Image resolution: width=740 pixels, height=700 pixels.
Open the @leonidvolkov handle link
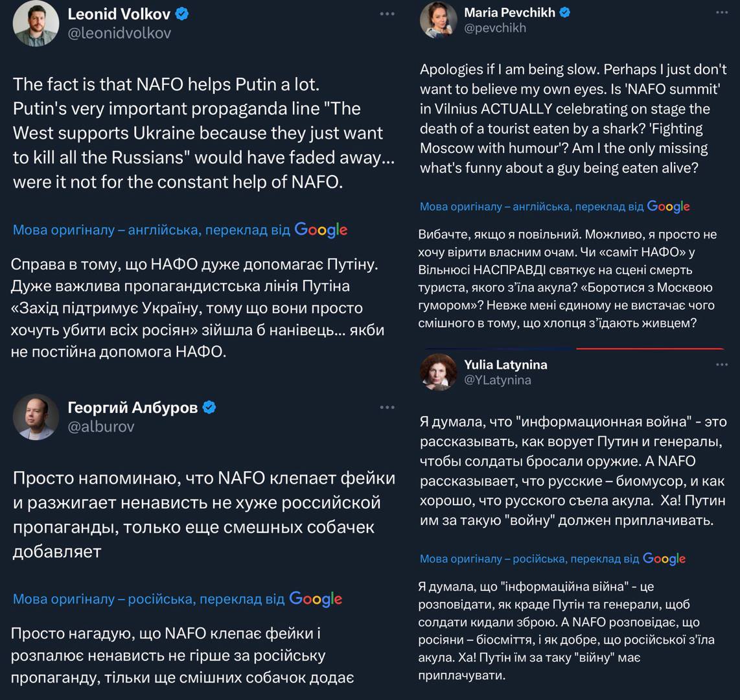[119, 33]
